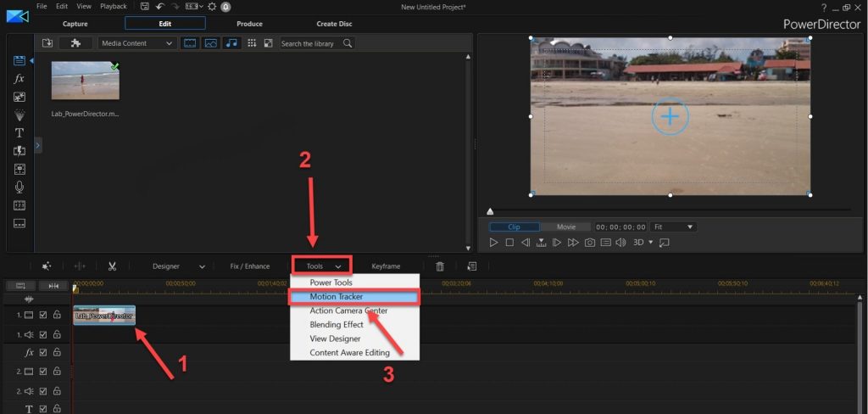Uncheck video track 1 enable checkbox
The image size is (868, 414).
coord(43,315)
